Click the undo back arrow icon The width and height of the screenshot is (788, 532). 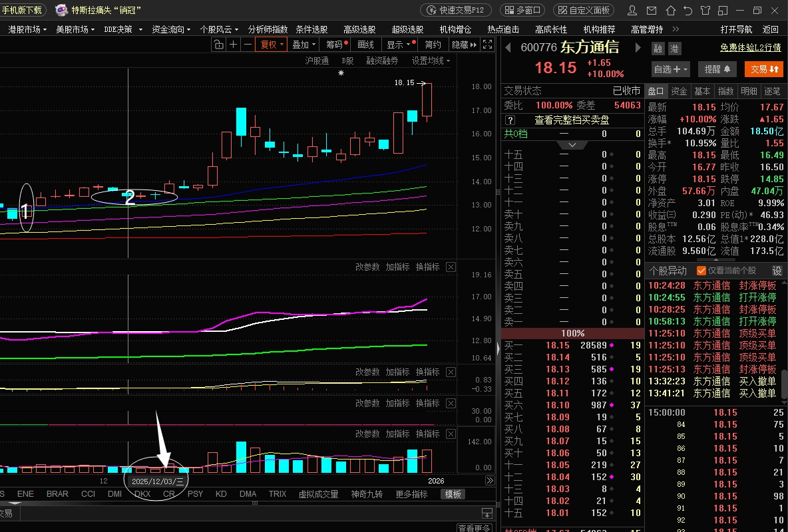pos(688,10)
